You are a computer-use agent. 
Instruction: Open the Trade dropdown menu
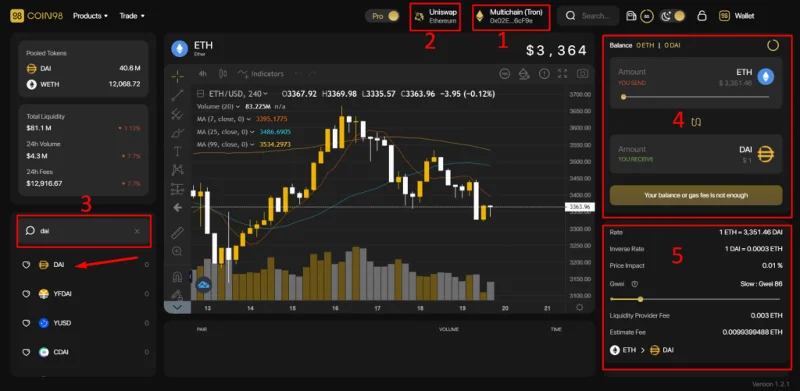point(132,16)
